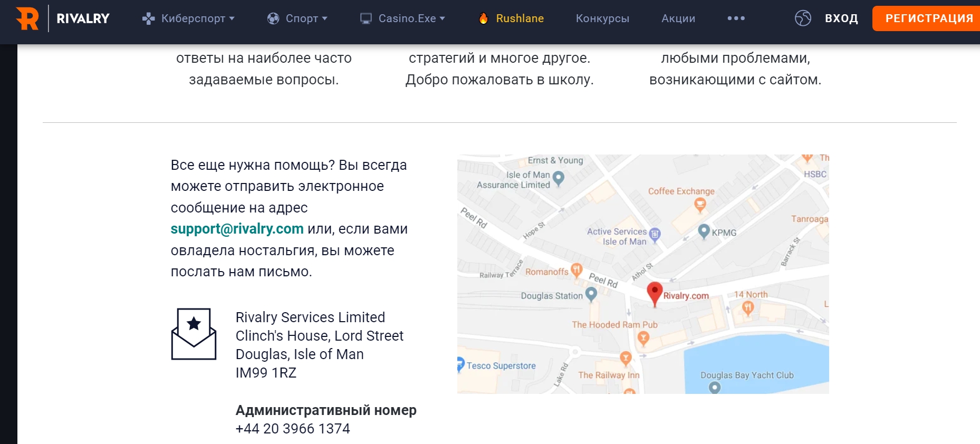Click the Hooded Ram Pub marker
Viewport: 980px width, 444px height.
(643, 338)
